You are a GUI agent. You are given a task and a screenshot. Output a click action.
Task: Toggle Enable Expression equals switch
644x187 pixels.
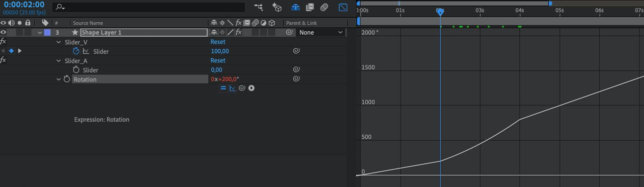[x=223, y=88]
